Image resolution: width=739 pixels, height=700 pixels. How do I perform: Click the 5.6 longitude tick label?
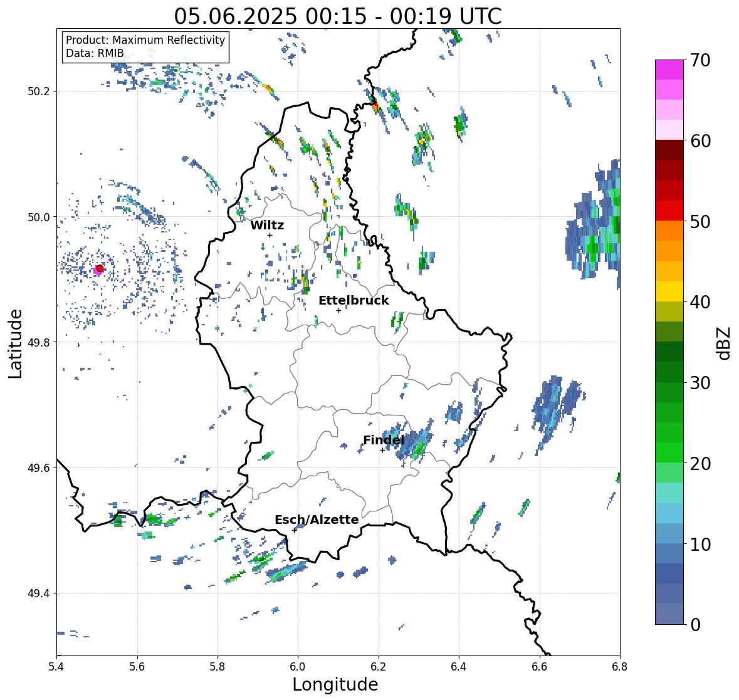[137, 666]
